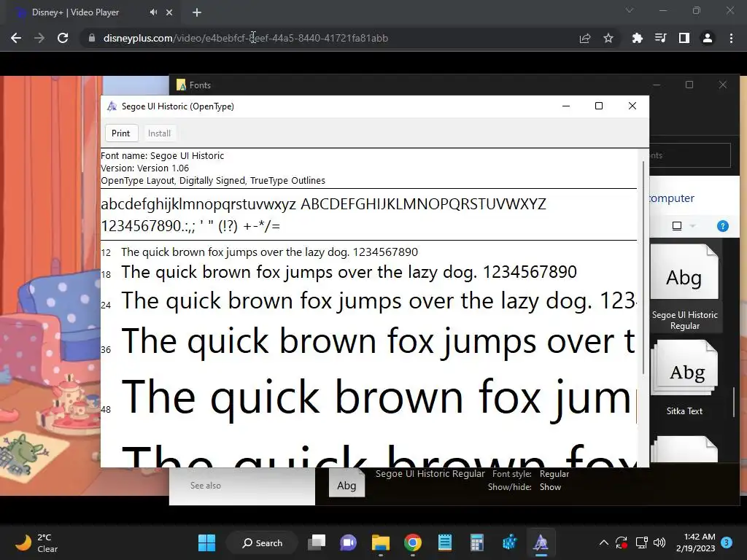Click 'Show' value beside Show/hide
This screenshot has width=747, height=560.
click(550, 487)
